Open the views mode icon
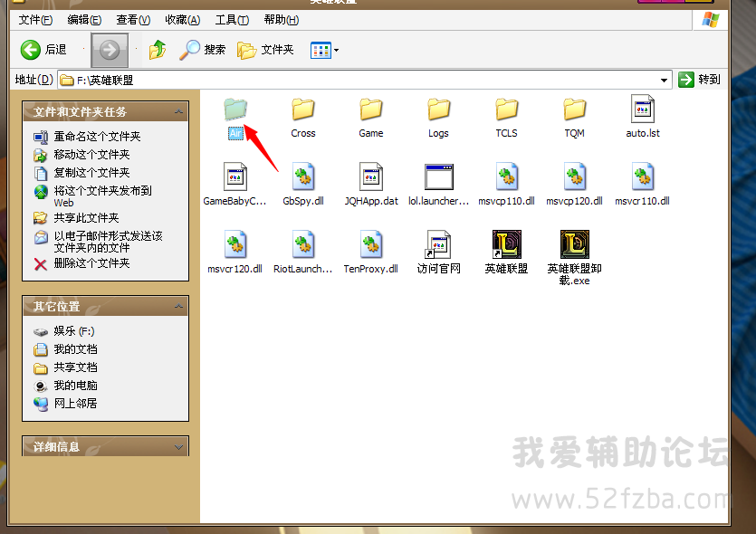 [x=321, y=50]
